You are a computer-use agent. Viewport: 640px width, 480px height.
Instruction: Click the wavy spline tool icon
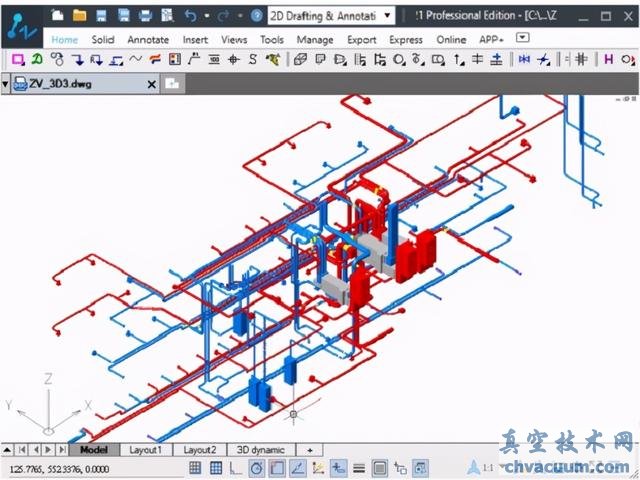point(136,60)
